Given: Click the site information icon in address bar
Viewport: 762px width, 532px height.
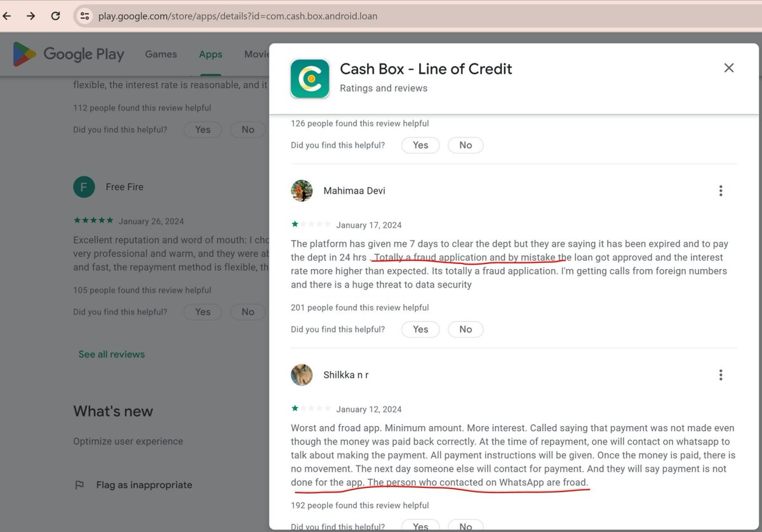Looking at the screenshot, I should tap(84, 16).
